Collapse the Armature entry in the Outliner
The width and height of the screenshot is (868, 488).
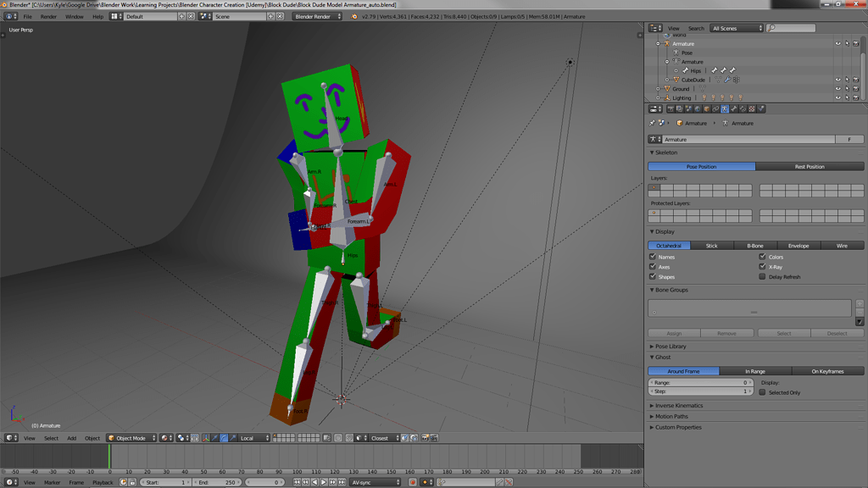click(658, 43)
